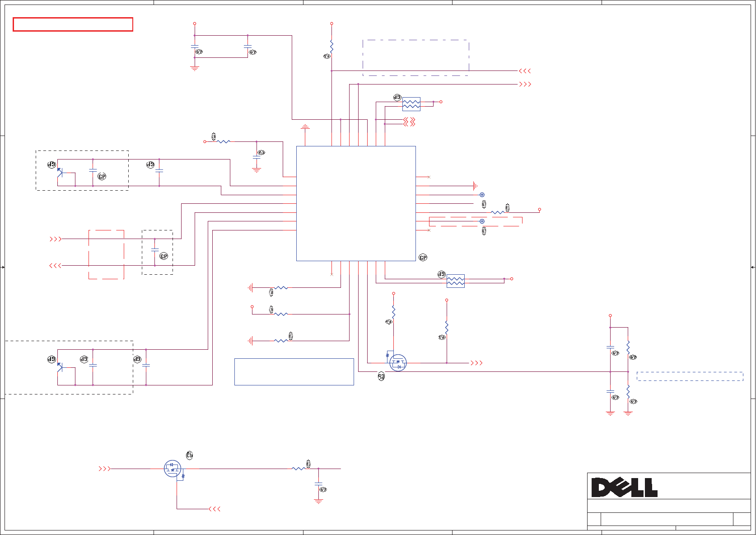The width and height of the screenshot is (756, 535).
Task: Click the GP marker at IC's lower-right corner
Action: (423, 258)
